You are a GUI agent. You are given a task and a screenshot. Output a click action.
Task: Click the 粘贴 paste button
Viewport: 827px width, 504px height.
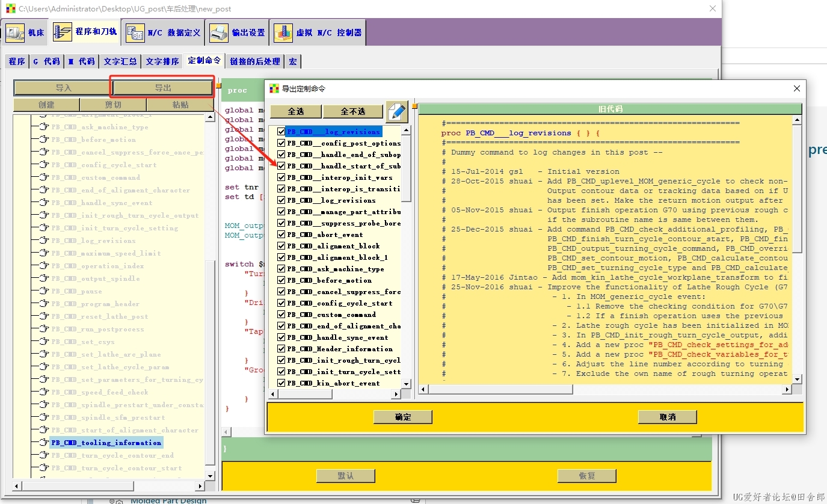coord(180,105)
